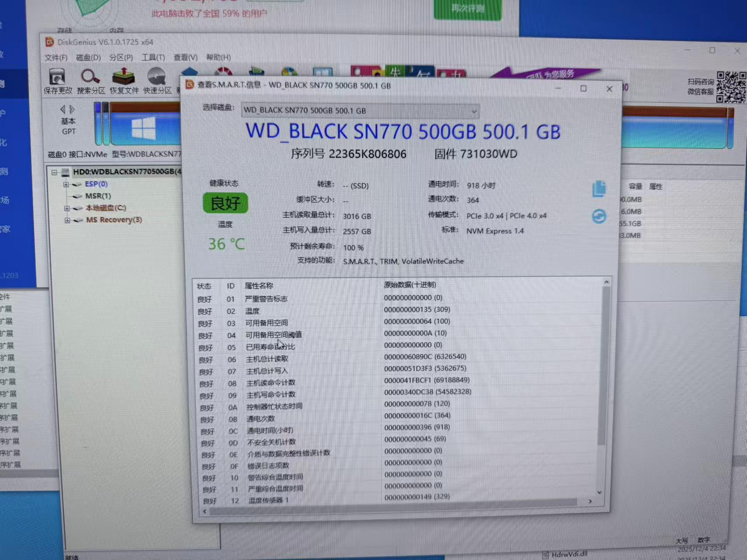Expand the 本地磁盘(C:) partition node
The height and width of the screenshot is (560, 747).
(x=67, y=208)
